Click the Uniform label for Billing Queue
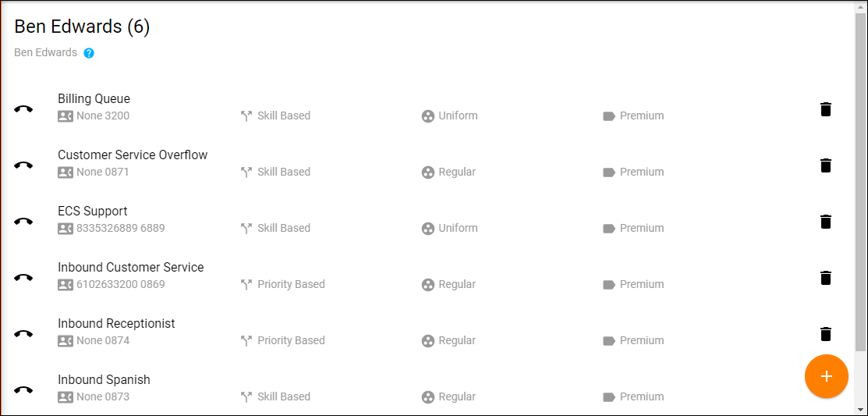 (x=457, y=116)
